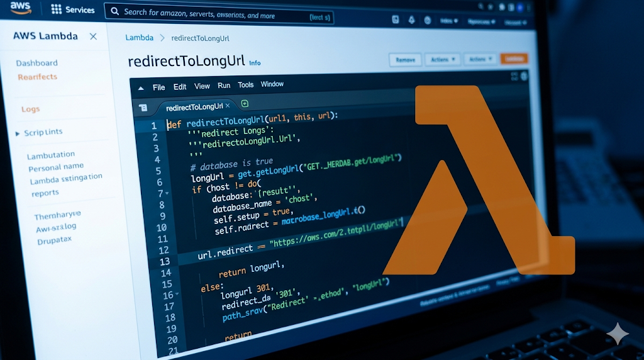Click the Remove button

click(x=406, y=60)
